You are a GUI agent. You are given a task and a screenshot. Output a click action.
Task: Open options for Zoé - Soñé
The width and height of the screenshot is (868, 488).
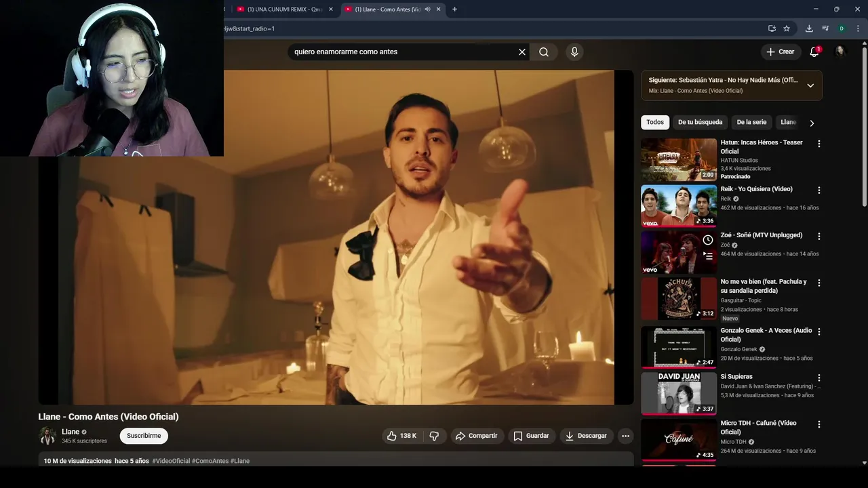pos(819,237)
